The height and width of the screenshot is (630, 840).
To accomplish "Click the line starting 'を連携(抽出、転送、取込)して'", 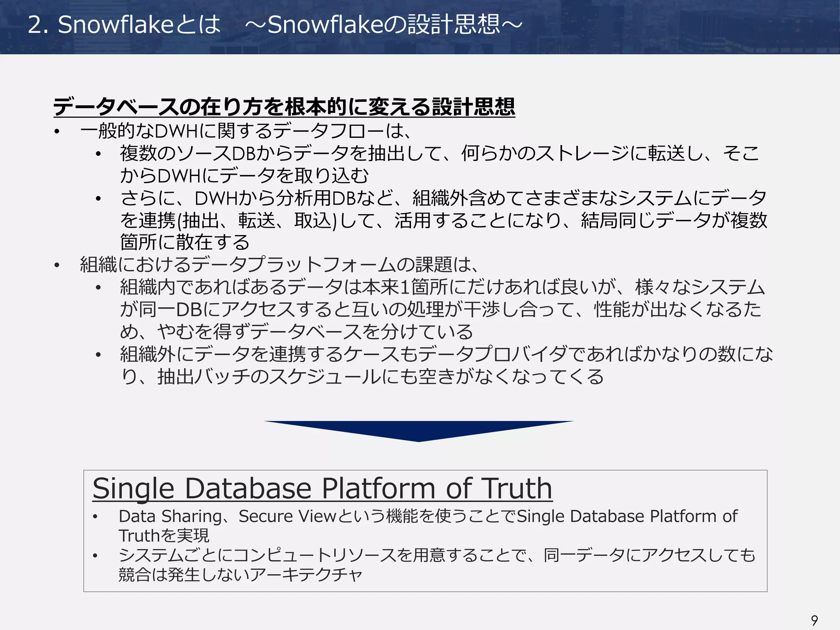I will coord(443,220).
